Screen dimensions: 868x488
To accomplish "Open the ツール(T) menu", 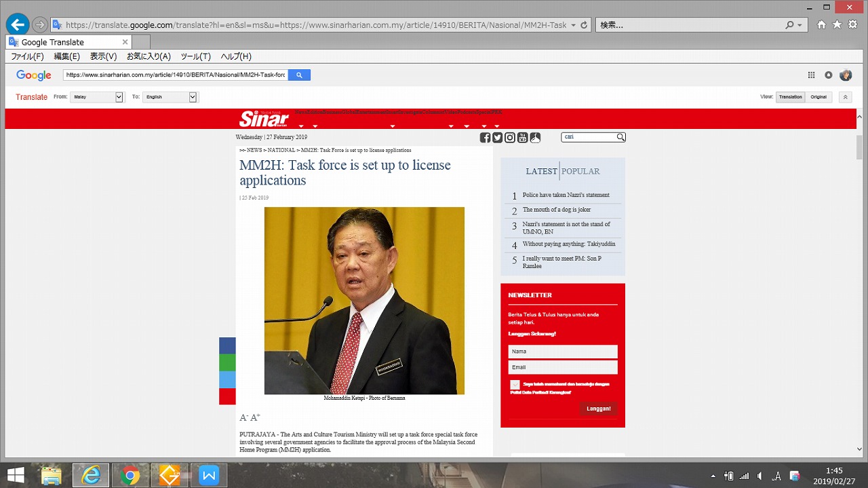I will 195,56.
